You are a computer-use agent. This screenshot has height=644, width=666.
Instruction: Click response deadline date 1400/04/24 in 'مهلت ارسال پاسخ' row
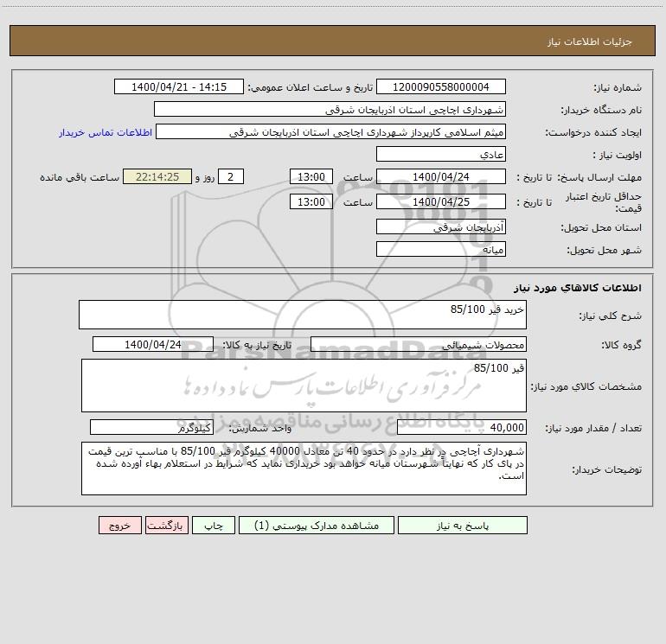coord(441,176)
